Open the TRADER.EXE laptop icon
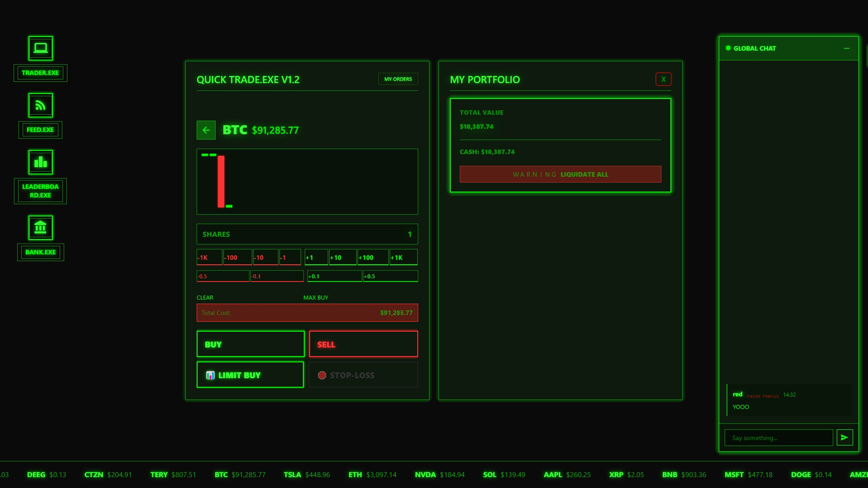 [x=41, y=48]
